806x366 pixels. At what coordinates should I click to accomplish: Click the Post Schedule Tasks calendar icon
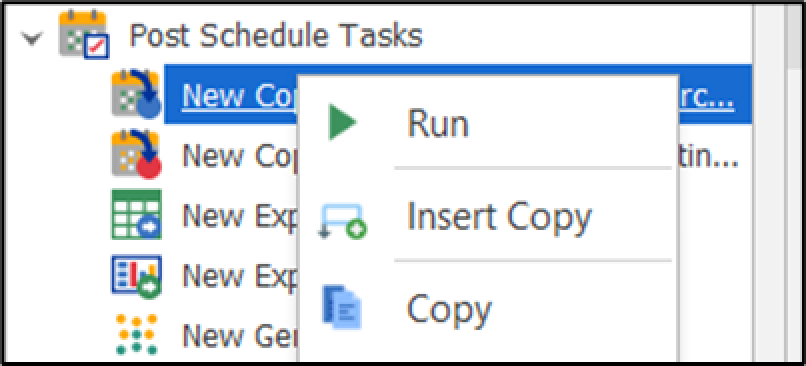[84, 34]
